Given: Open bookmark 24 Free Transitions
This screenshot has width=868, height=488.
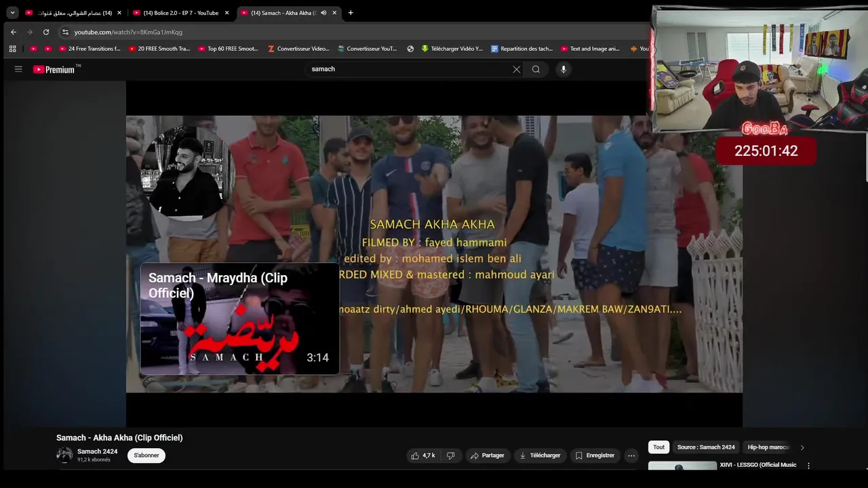Looking at the screenshot, I should (x=90, y=49).
